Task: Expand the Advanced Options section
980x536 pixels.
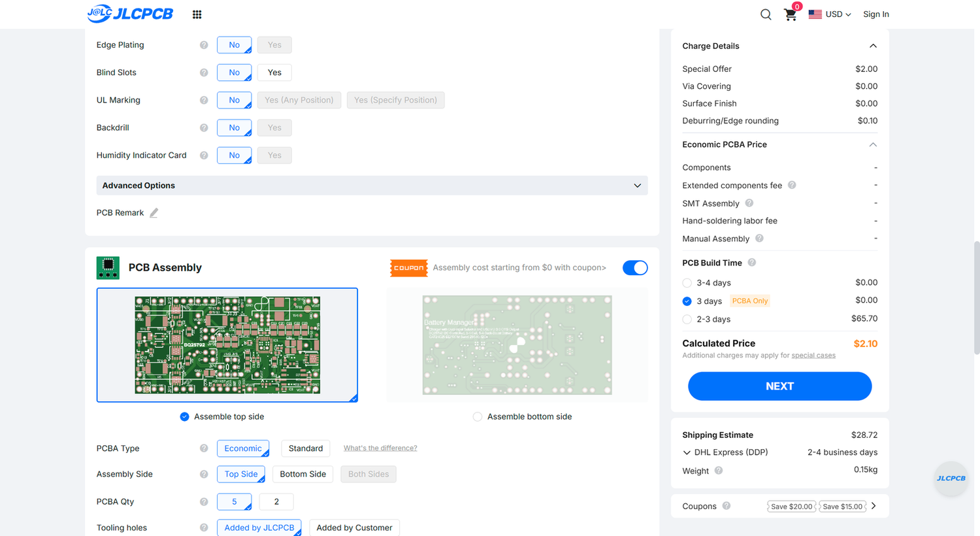Action: click(x=372, y=186)
